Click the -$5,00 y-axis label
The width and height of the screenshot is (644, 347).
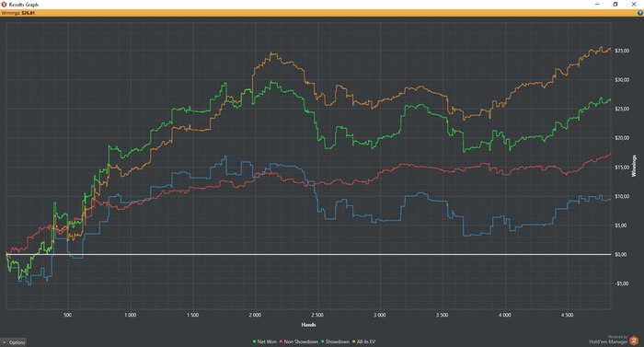click(x=622, y=283)
